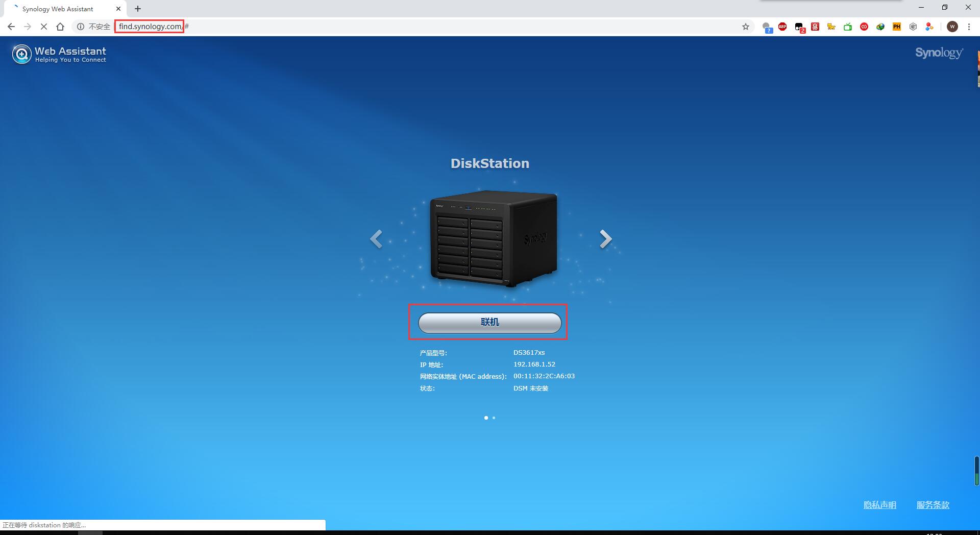This screenshot has width=980, height=535.
Task: Click the Synology brand logo at top right
Action: [939, 53]
